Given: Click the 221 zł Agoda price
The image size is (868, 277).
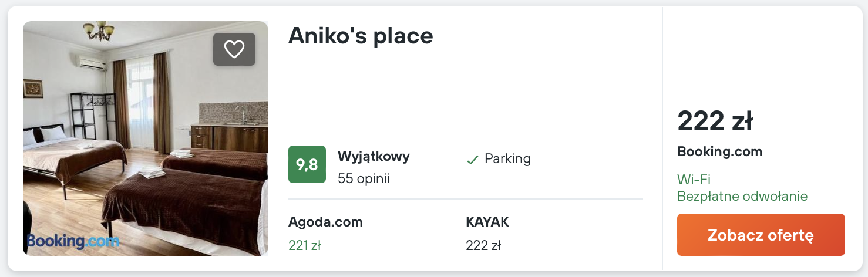Looking at the screenshot, I should pyautogui.click(x=304, y=246).
